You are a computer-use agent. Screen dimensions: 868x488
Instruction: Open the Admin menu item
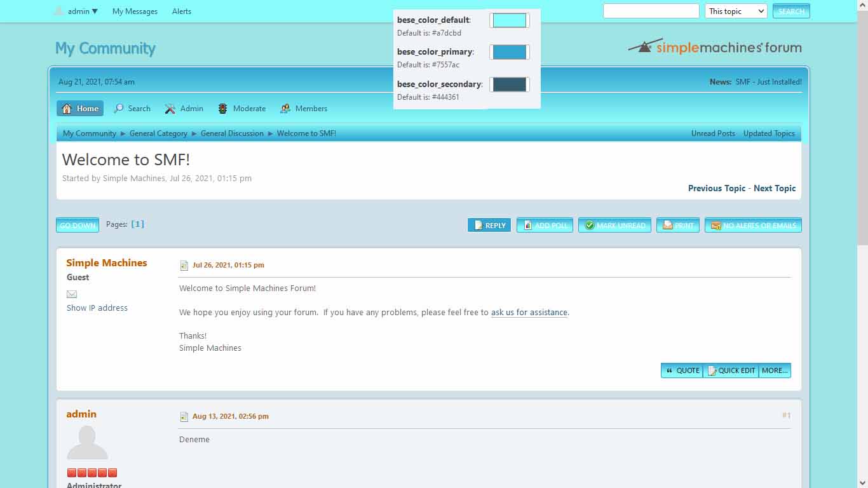click(x=184, y=109)
